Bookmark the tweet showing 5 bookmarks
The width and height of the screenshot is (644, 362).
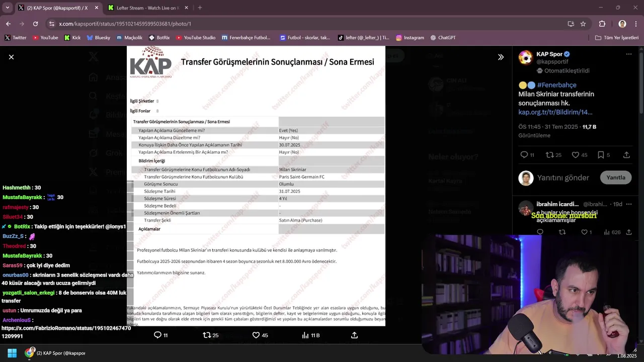[601, 155]
